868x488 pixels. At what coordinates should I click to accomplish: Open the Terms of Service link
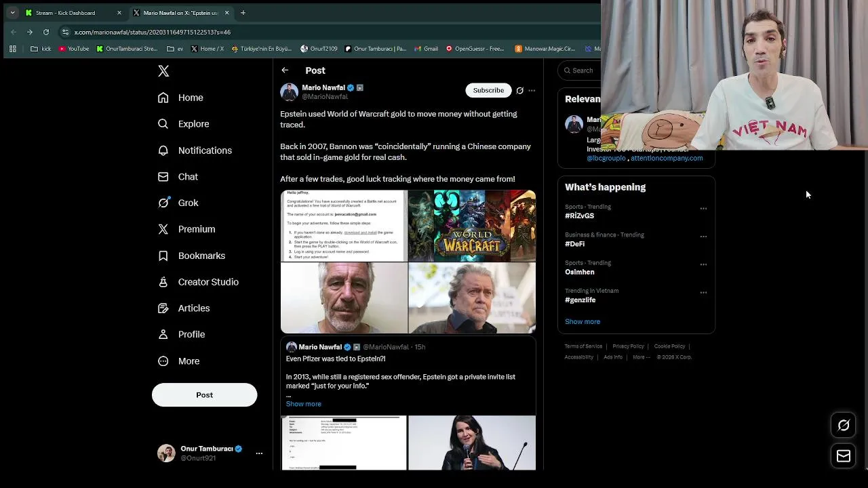(583, 346)
